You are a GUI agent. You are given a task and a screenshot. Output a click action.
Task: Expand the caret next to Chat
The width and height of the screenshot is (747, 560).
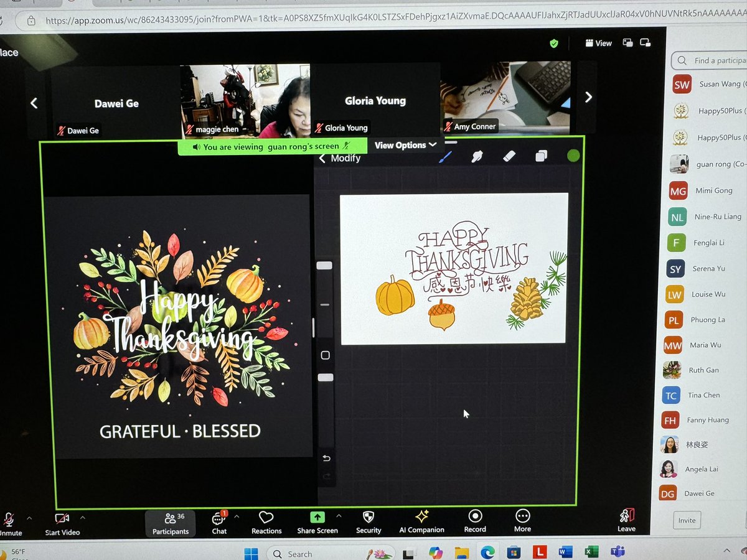coord(237,516)
